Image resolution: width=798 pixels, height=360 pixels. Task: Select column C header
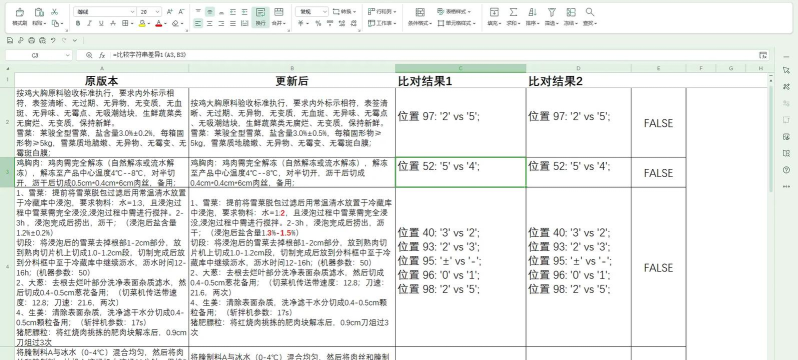click(x=461, y=68)
